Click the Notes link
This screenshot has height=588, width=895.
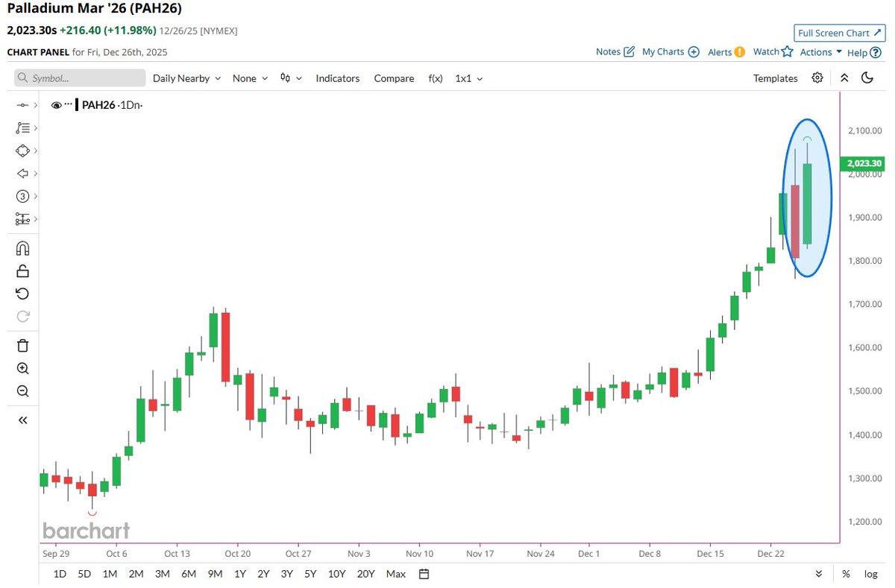click(608, 51)
